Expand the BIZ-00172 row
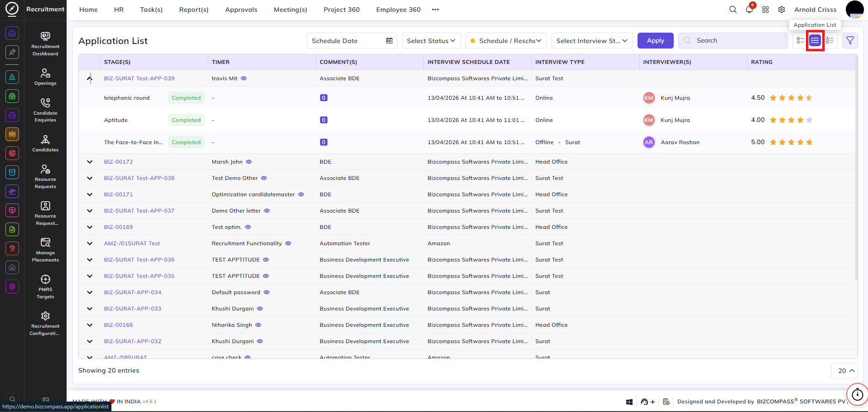 [90, 162]
